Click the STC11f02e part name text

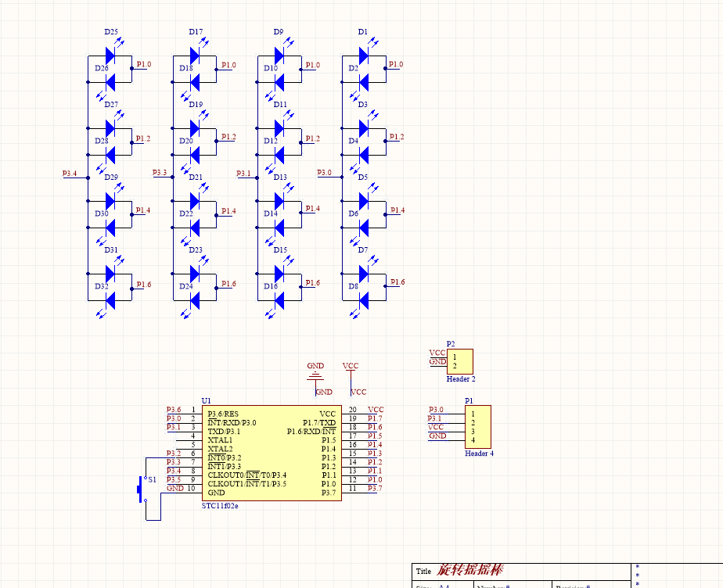pos(220,506)
